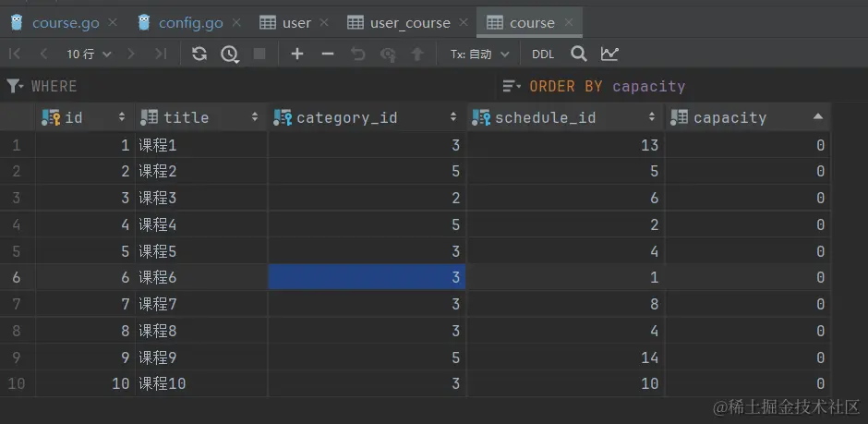The width and height of the screenshot is (868, 424).
Task: Edit the ORDER BY capacity clause
Action: click(x=608, y=86)
